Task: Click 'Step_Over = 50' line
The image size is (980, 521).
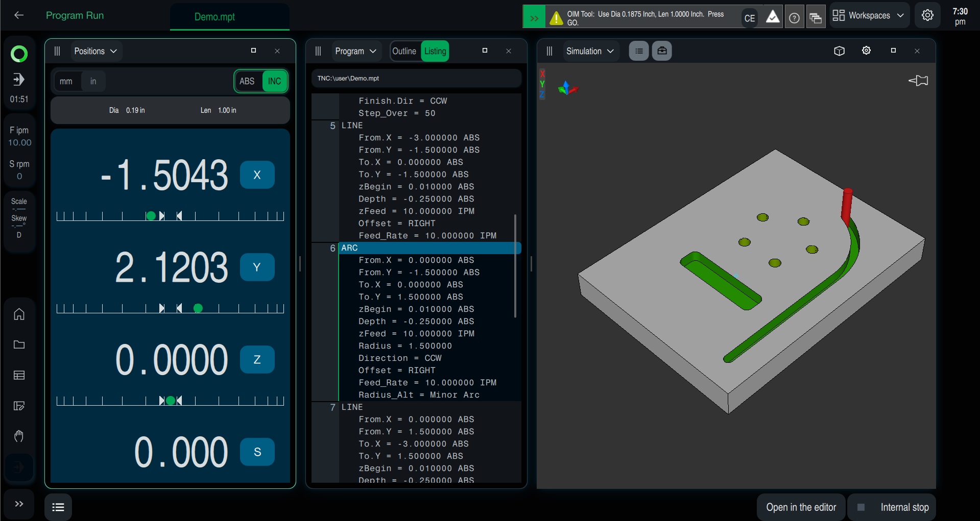Action: tap(397, 113)
